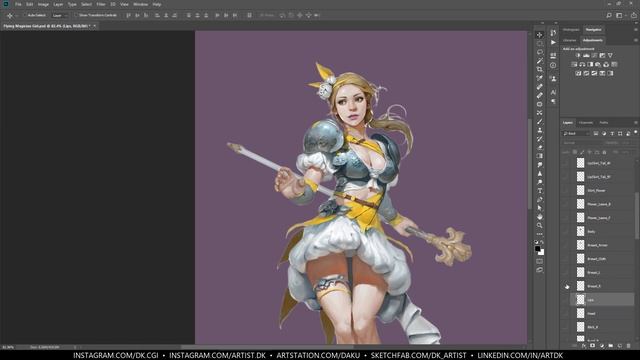Open the Auto-Select Layer dropdown
The width and height of the screenshot is (640, 360).
(x=60, y=15)
